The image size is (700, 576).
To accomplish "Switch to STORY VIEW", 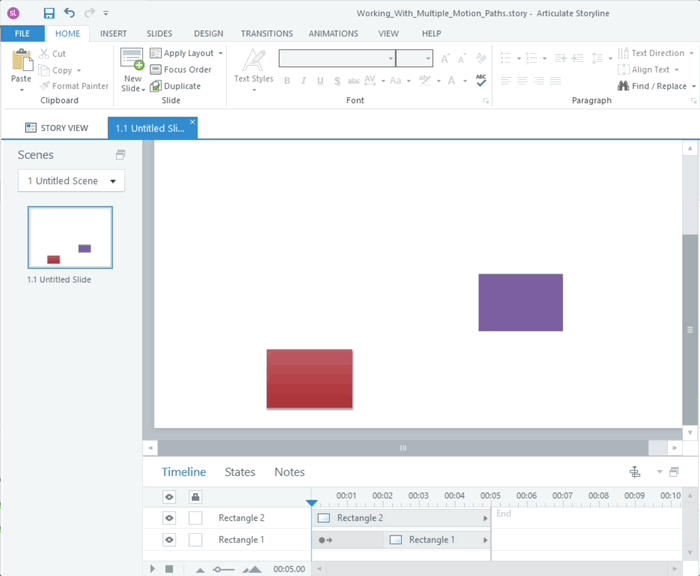I will coord(56,128).
